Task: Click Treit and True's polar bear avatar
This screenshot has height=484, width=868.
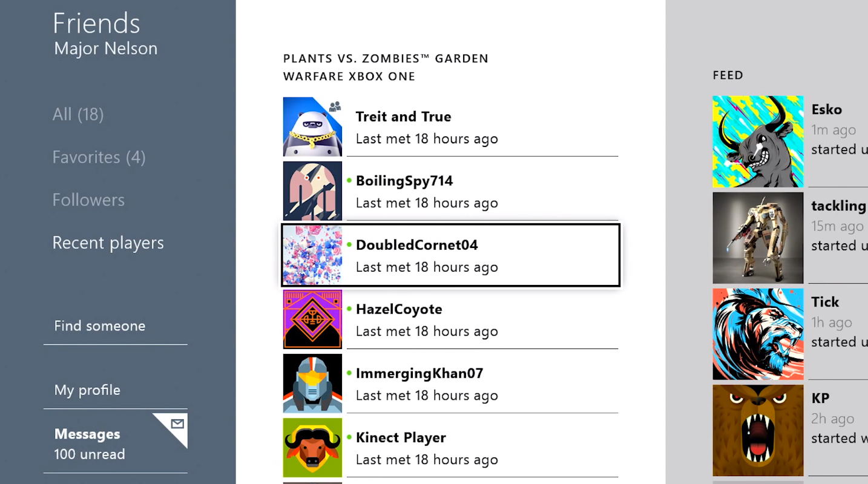Action: click(312, 127)
